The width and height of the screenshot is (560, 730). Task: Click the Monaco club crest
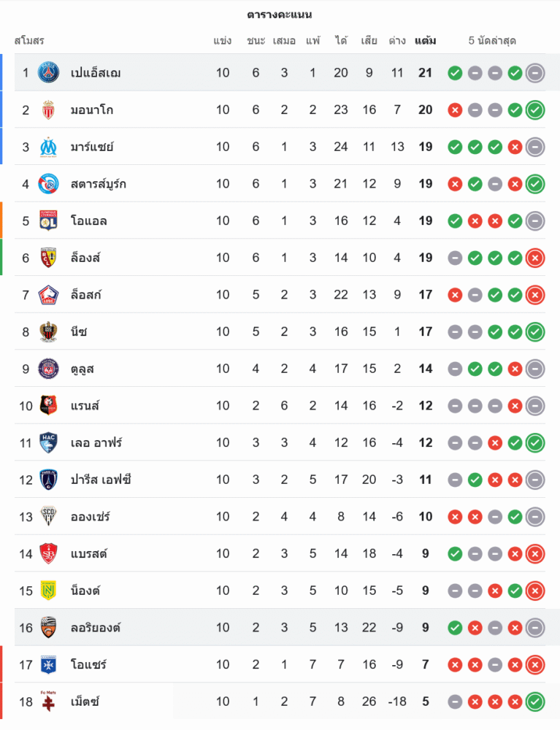pos(49,109)
